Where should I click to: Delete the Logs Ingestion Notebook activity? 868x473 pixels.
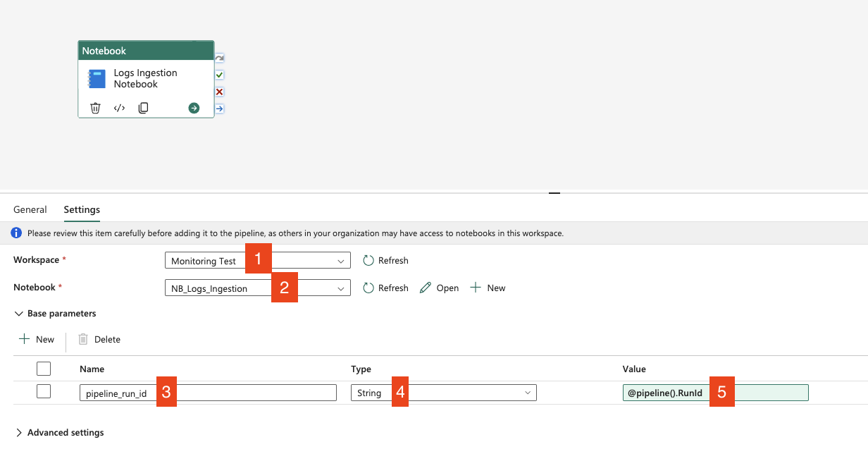pos(95,108)
